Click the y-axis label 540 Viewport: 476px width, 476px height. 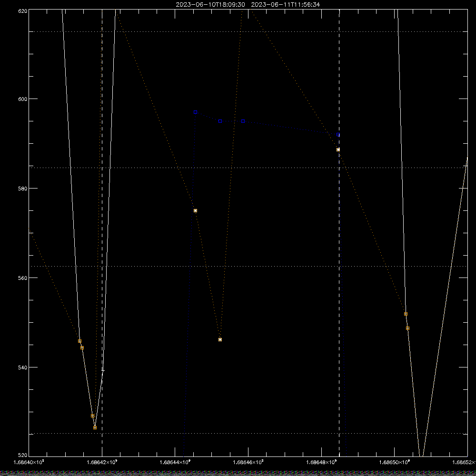pos(23,367)
